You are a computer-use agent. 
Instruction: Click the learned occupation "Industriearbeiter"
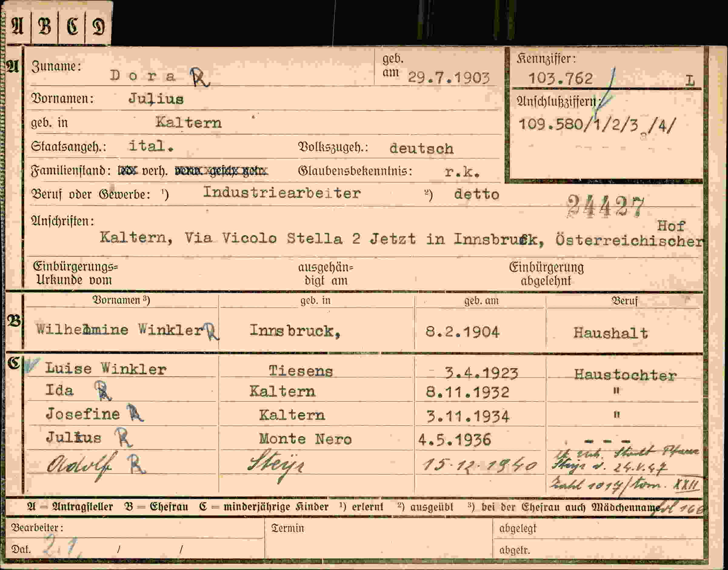pos(282,193)
